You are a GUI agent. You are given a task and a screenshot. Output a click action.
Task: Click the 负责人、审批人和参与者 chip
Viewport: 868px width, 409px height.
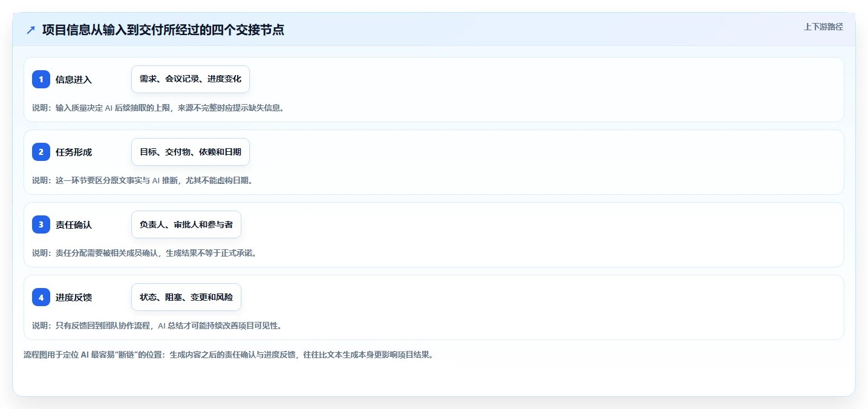pos(186,224)
